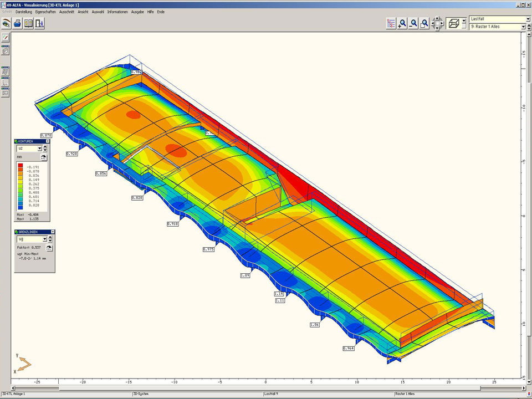
Task: Click the printer icon
Action: coord(17,23)
